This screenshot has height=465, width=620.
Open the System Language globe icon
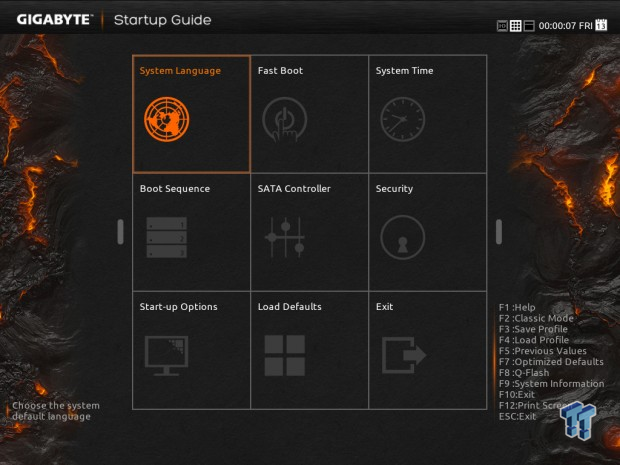click(166, 119)
